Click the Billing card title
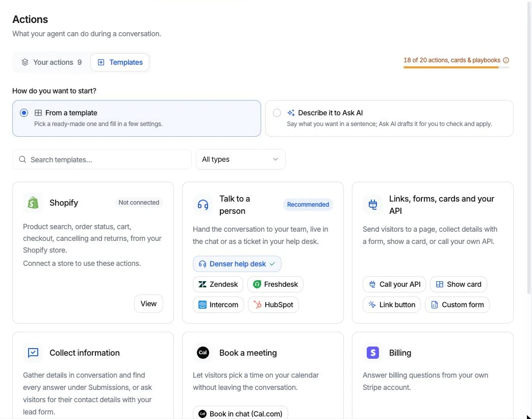 tap(400, 353)
